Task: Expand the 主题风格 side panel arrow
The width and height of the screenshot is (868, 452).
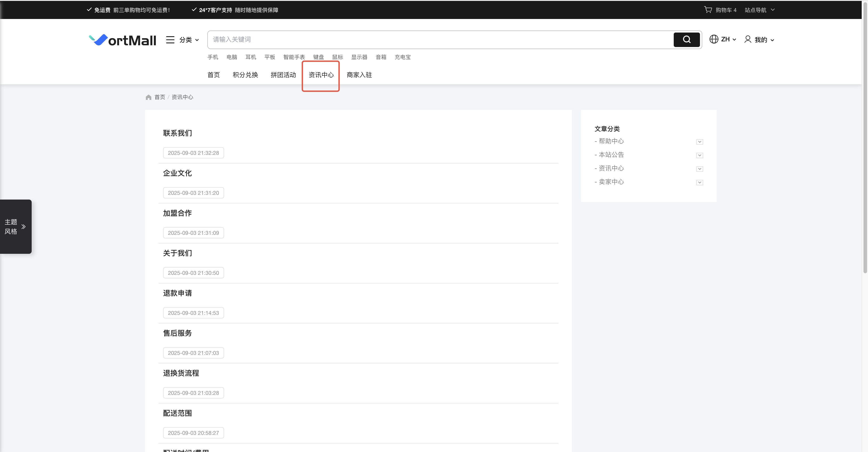Action: pos(24,227)
